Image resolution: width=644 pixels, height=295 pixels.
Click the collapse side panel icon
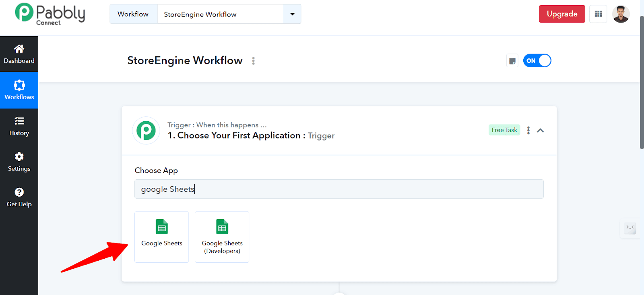click(x=630, y=228)
